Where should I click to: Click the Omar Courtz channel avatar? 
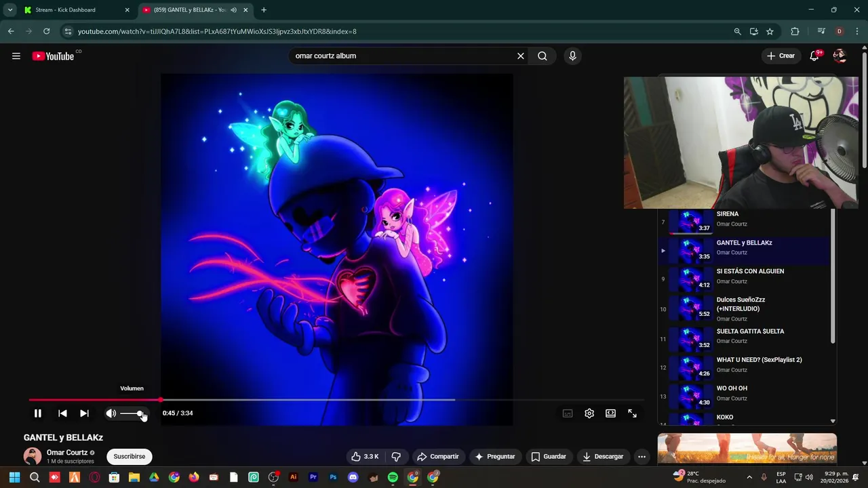coord(32,457)
